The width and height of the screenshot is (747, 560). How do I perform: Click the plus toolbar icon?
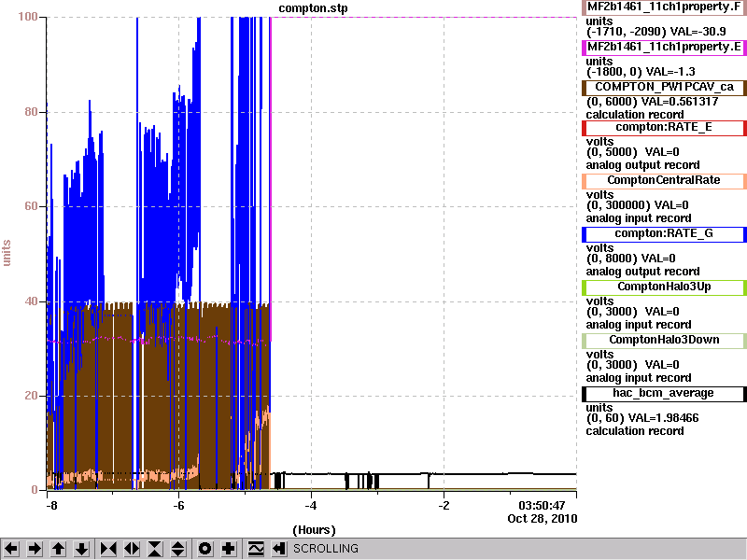(229, 549)
